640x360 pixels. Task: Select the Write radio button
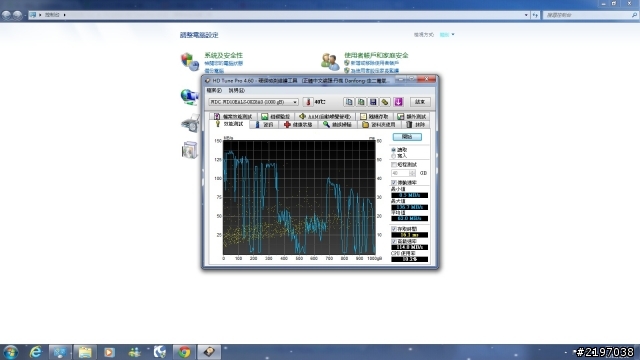(393, 156)
